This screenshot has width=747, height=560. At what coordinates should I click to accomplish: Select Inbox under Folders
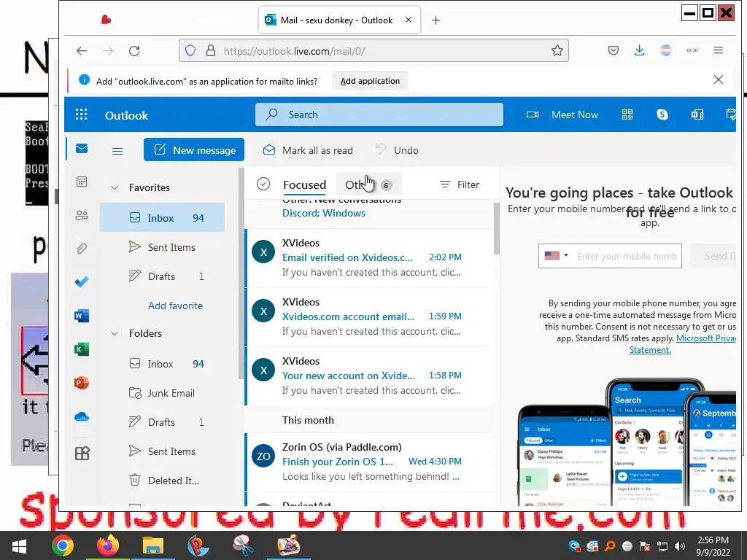tap(162, 364)
